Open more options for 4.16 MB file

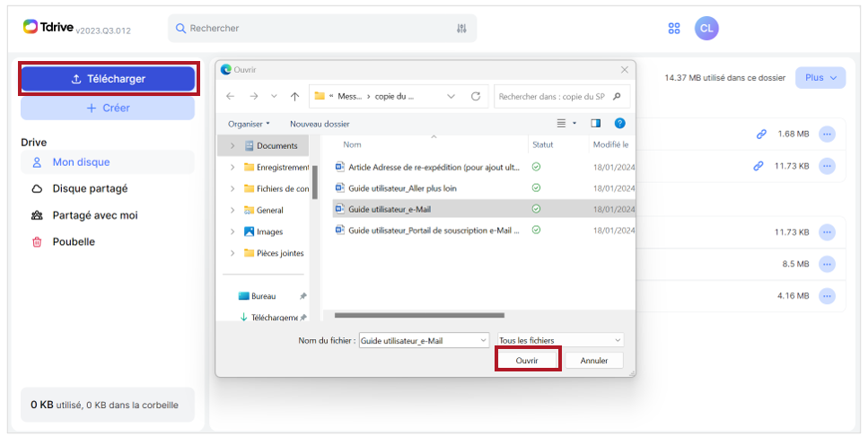(x=827, y=296)
